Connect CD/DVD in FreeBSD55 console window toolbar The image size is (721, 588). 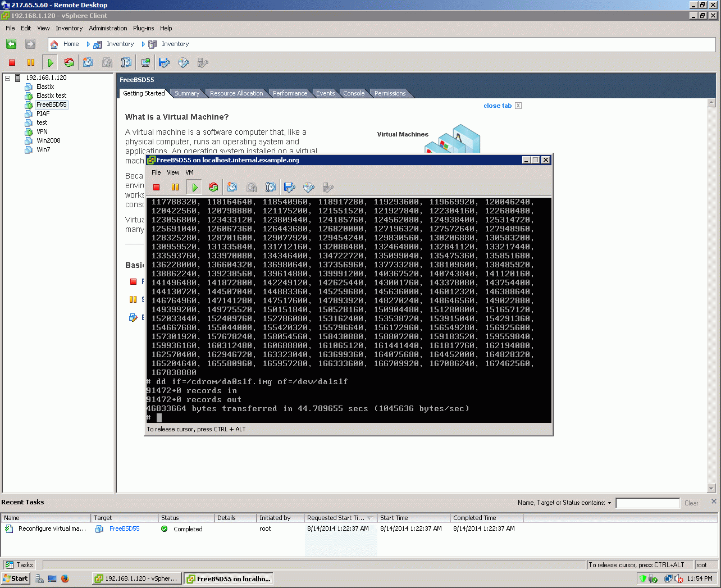(309, 187)
